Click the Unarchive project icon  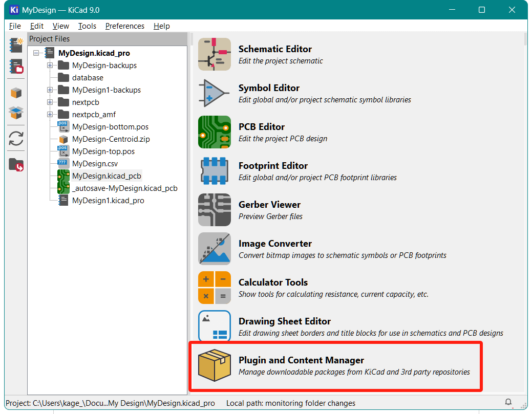pos(16,113)
